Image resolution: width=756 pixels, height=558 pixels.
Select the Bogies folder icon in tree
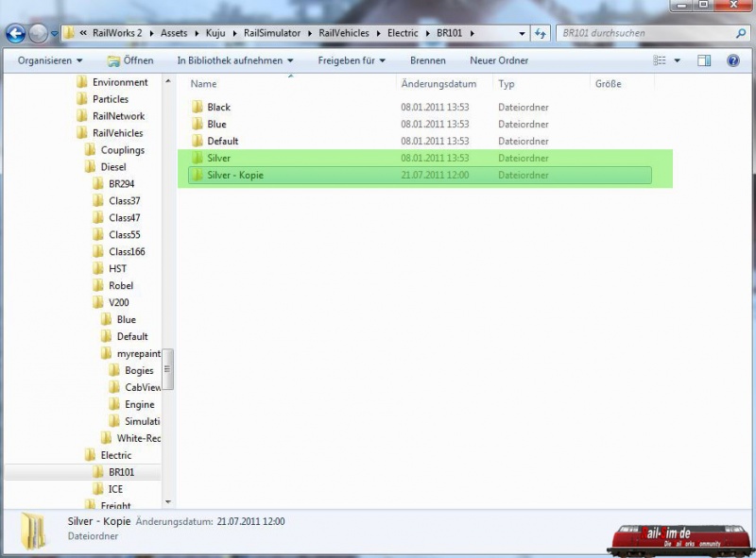point(114,370)
